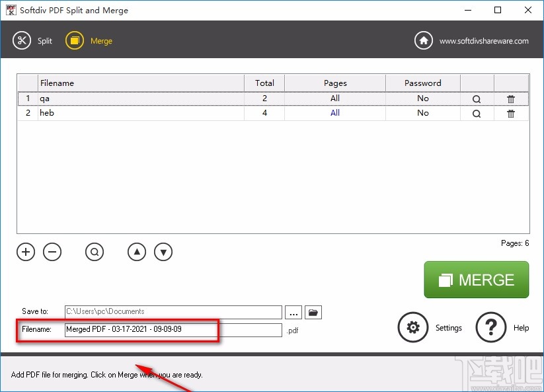Switch to Split mode via the scissors icon
This screenshot has height=392, width=544.
[x=22, y=40]
